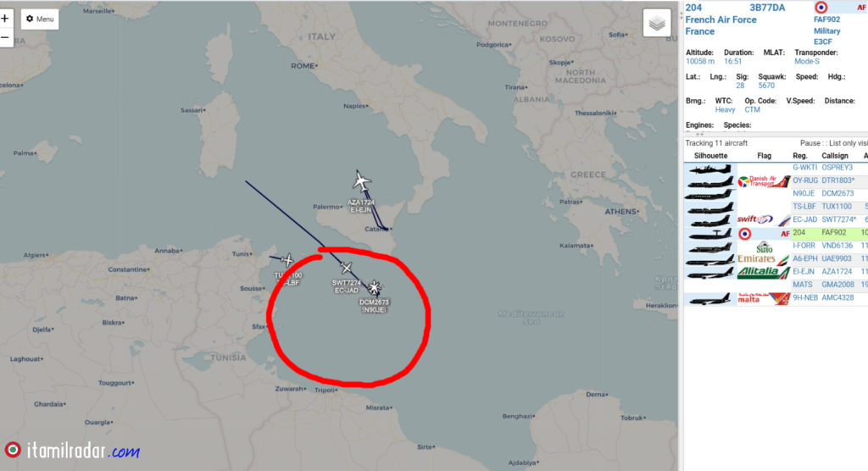Open the Menu button with gear
This screenshot has width=868, height=471.
[40, 19]
